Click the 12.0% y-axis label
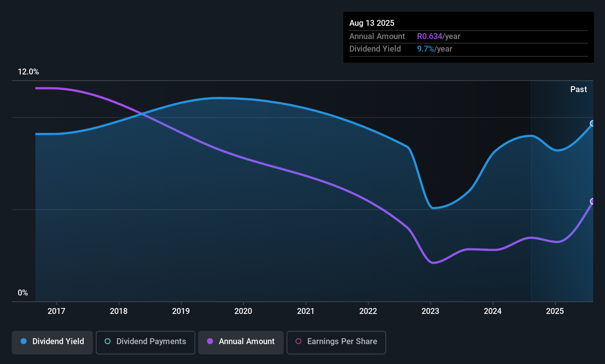 (28, 72)
